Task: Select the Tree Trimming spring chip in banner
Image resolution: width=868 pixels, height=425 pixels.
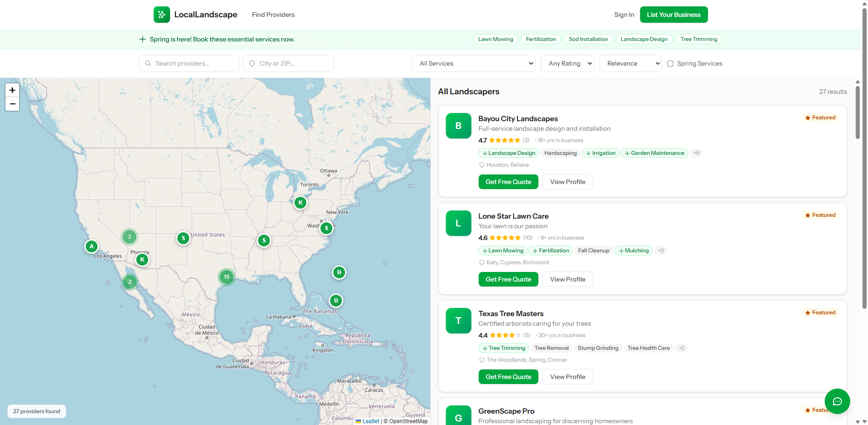Action: (x=698, y=39)
